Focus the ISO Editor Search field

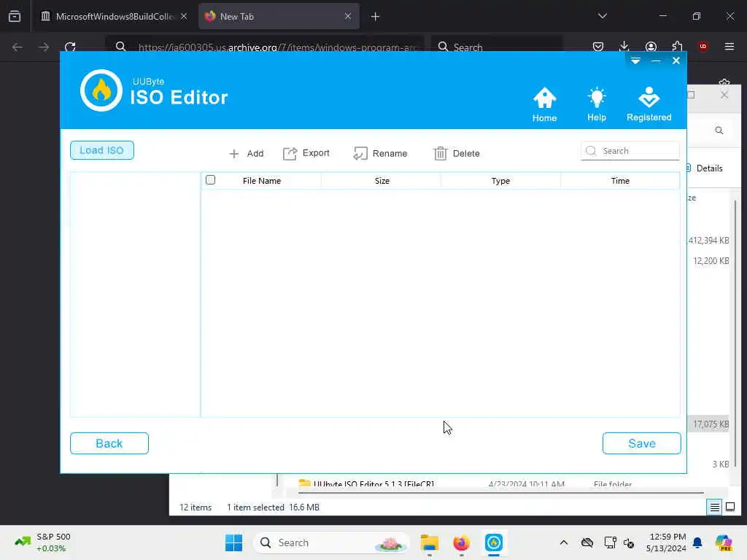coord(630,151)
